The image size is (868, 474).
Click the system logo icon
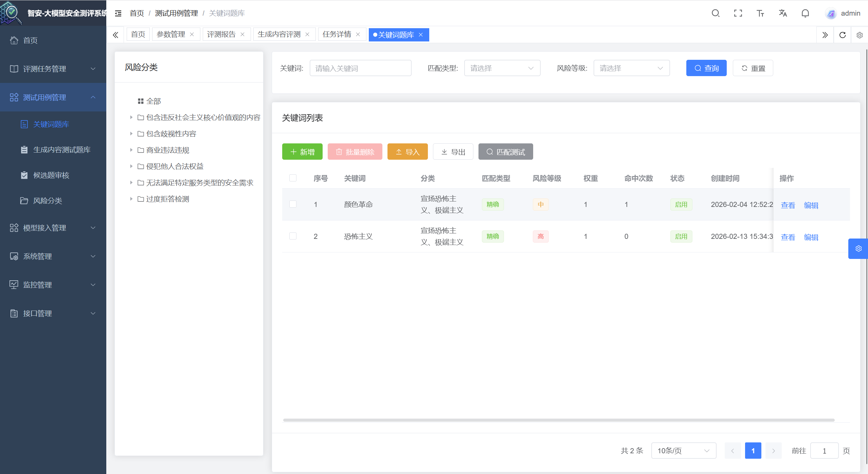11,13
